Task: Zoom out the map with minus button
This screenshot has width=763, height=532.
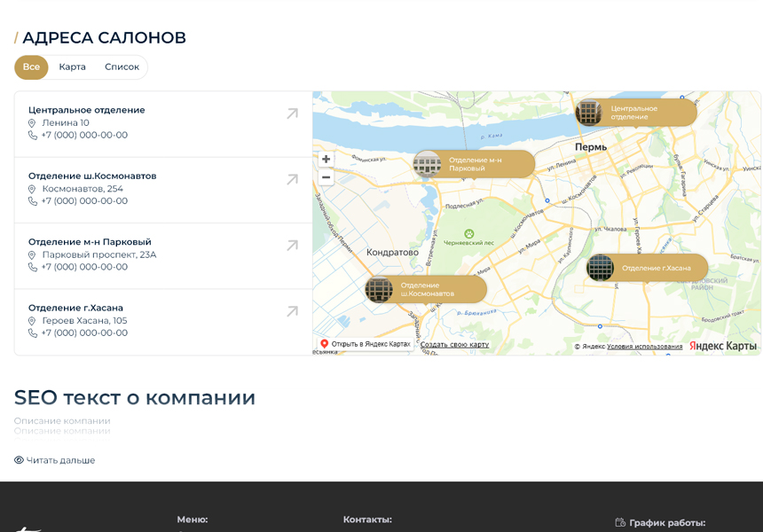Action: coord(326,177)
